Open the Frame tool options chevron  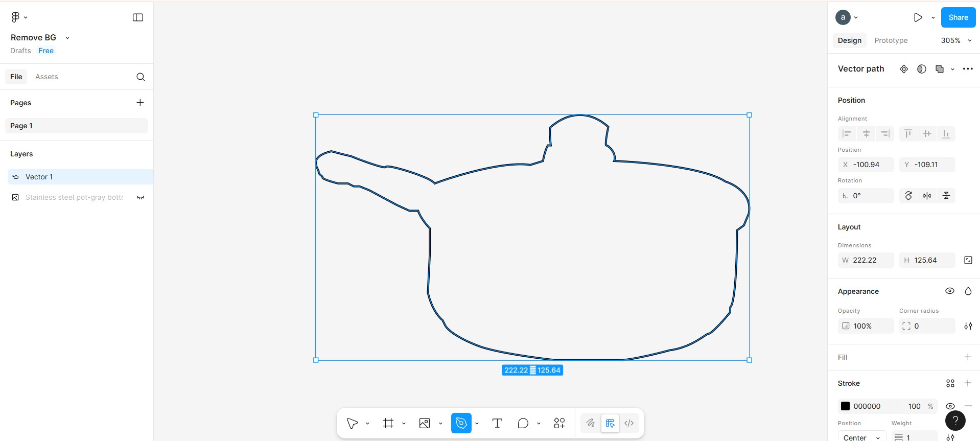pos(404,423)
